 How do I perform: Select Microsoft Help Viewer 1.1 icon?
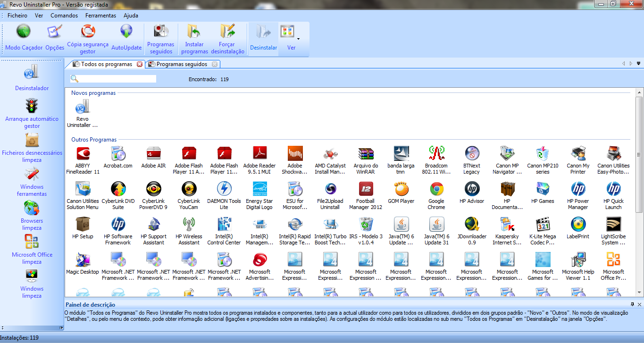578,267
